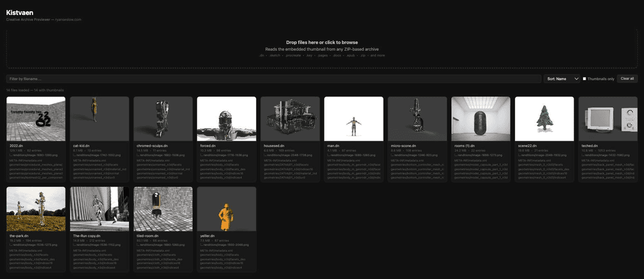Viewport: 644px width, 279px height.
Task: Open the teched.dn computer monitor thumbnail
Action: click(608, 119)
